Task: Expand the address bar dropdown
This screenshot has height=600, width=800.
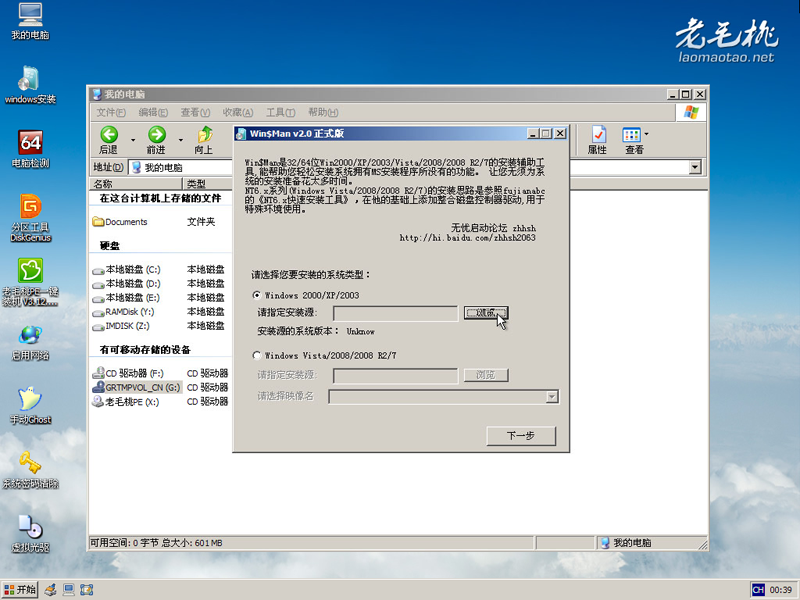Action: 695,167
